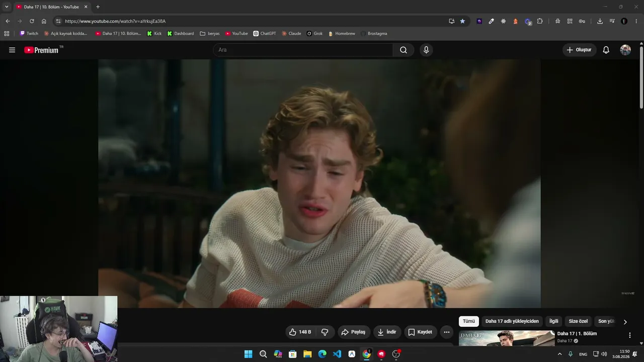Open the YouTube guide hamburger menu

pyautogui.click(x=12, y=50)
